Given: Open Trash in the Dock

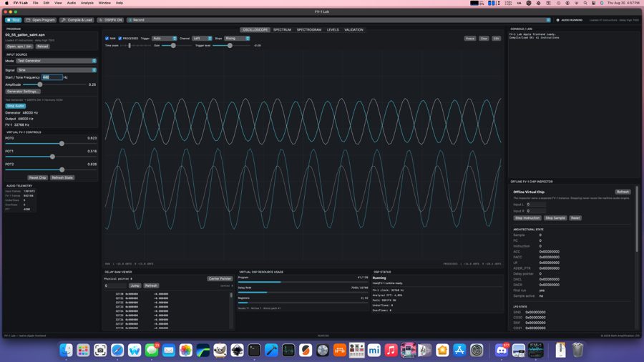Looking at the screenshot, I should [x=578, y=350].
